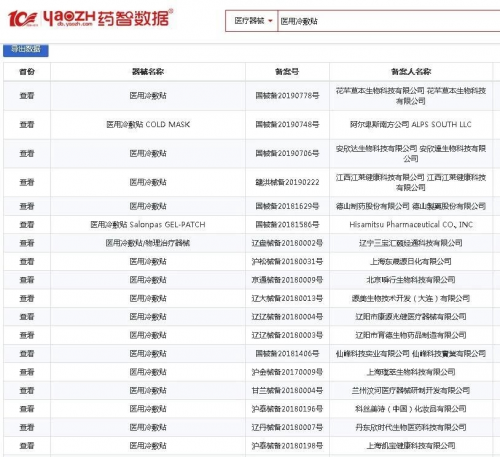Click the blue 导出数据 export button
Image resolution: width=500 pixels, height=457 pixels.
(26, 50)
